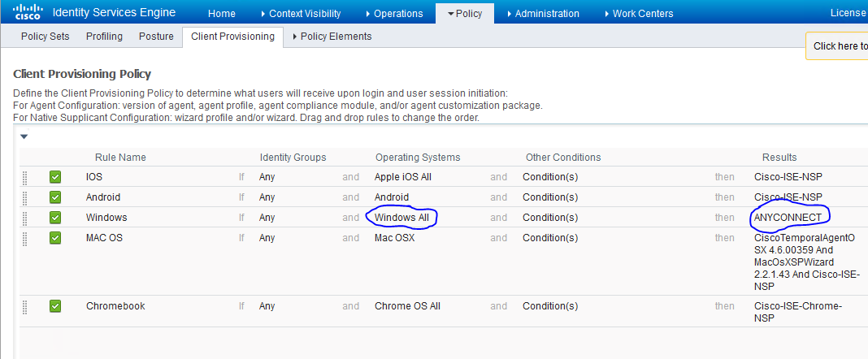Click Condition(s) in the Chromebook row
This screenshot has width=868, height=359.
pos(550,306)
